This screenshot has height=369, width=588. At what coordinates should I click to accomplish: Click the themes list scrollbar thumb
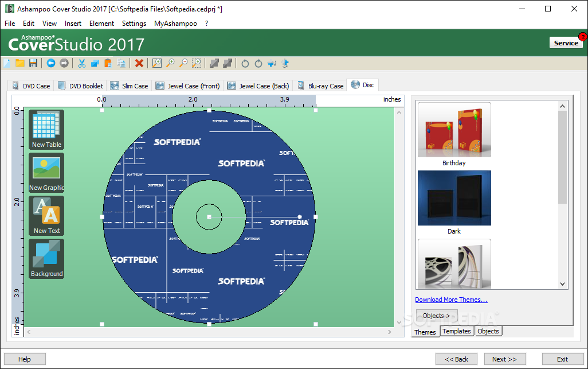563,157
